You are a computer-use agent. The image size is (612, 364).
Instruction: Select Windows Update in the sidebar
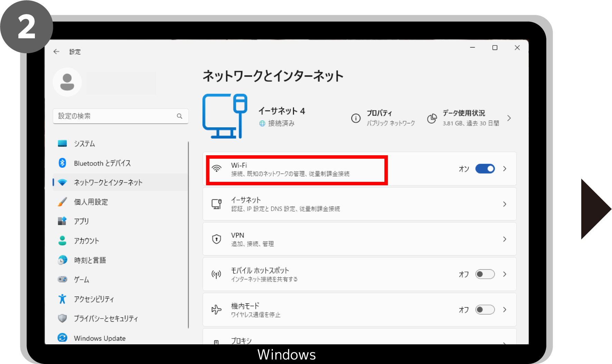[99, 338]
